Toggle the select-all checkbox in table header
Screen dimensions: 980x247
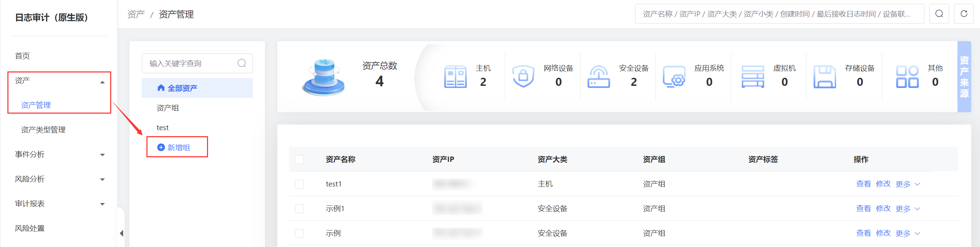coord(300,160)
